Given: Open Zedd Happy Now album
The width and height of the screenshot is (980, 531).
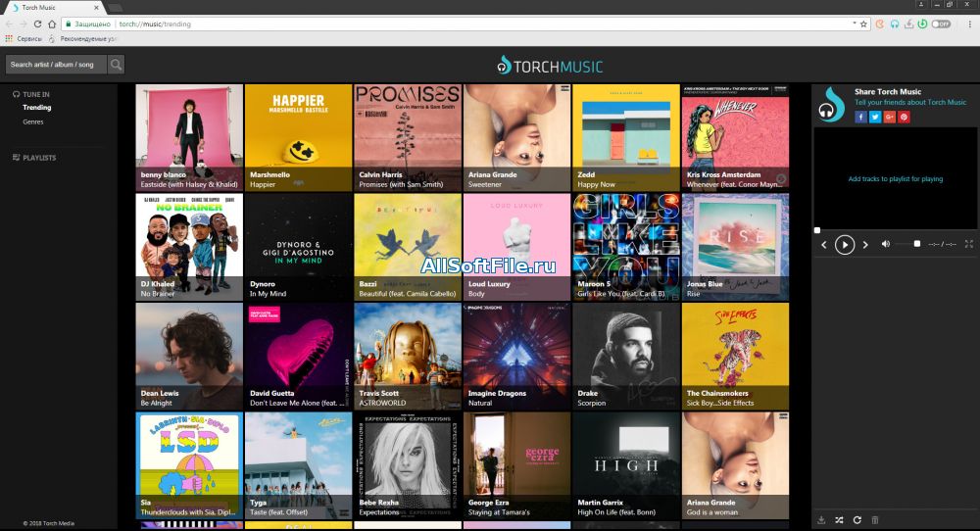Looking at the screenshot, I should 625,137.
